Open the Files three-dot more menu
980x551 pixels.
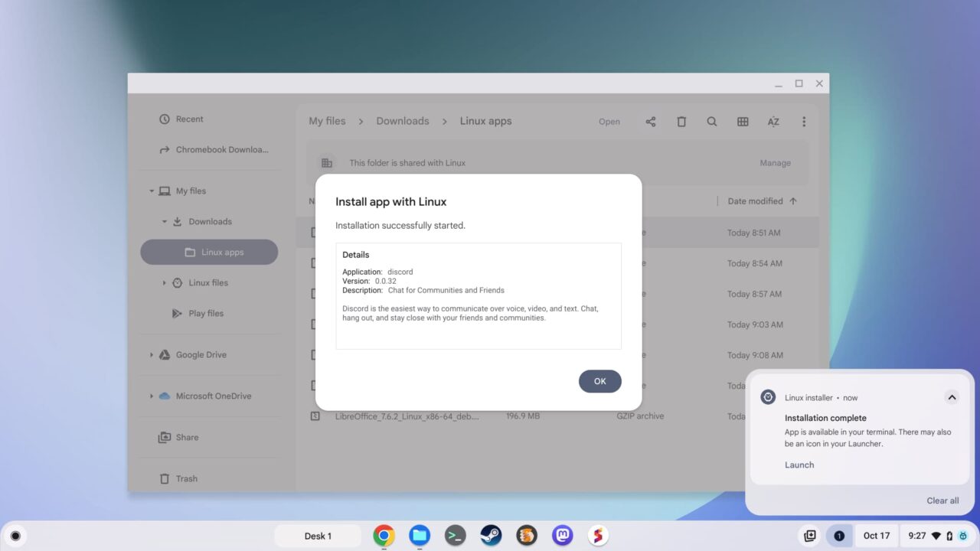tap(804, 122)
